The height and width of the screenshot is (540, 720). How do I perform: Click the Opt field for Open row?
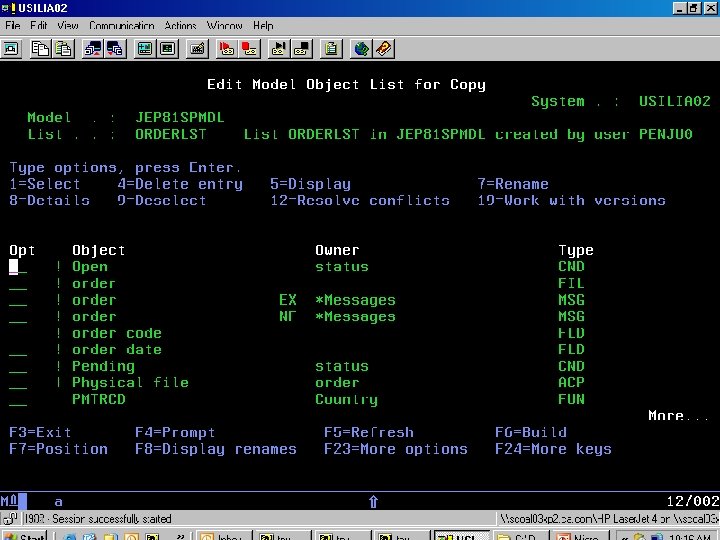tap(18, 267)
